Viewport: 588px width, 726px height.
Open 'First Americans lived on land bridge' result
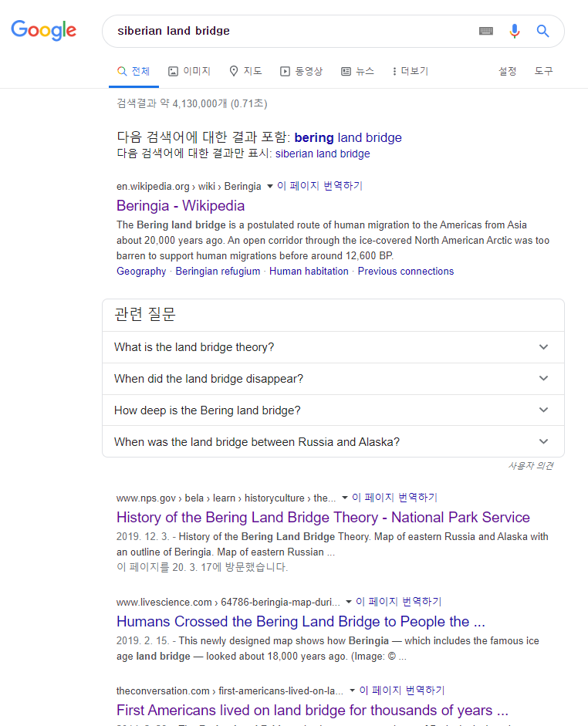(x=313, y=711)
